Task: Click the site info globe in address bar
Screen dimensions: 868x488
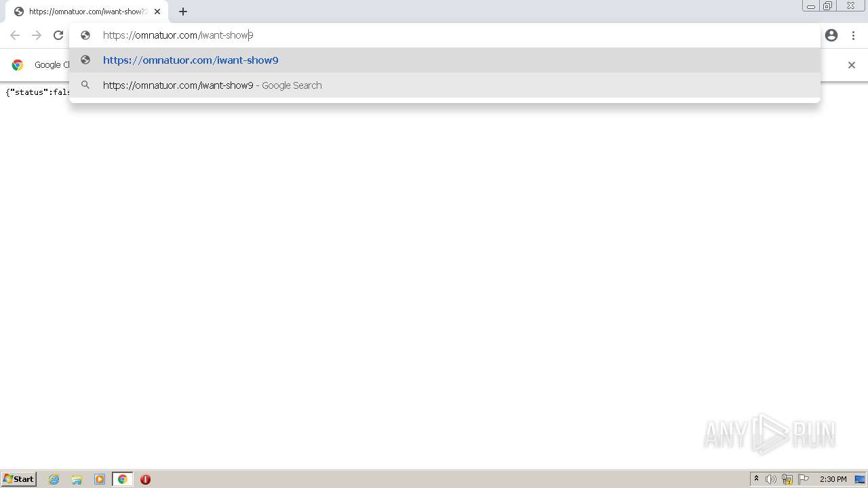Action: click(85, 35)
